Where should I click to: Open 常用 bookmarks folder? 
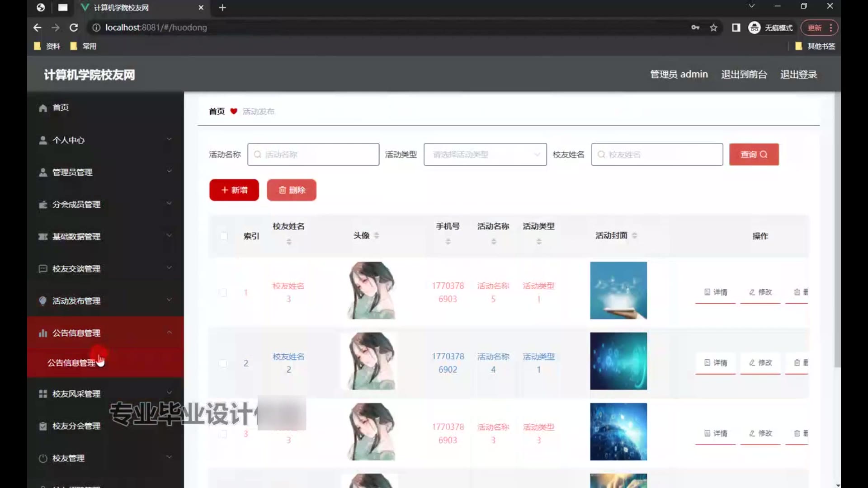pyautogui.click(x=83, y=46)
